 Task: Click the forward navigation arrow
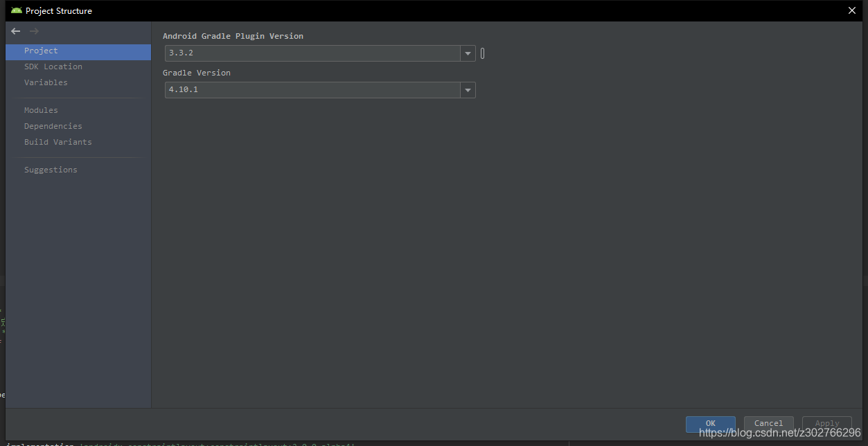tap(34, 31)
